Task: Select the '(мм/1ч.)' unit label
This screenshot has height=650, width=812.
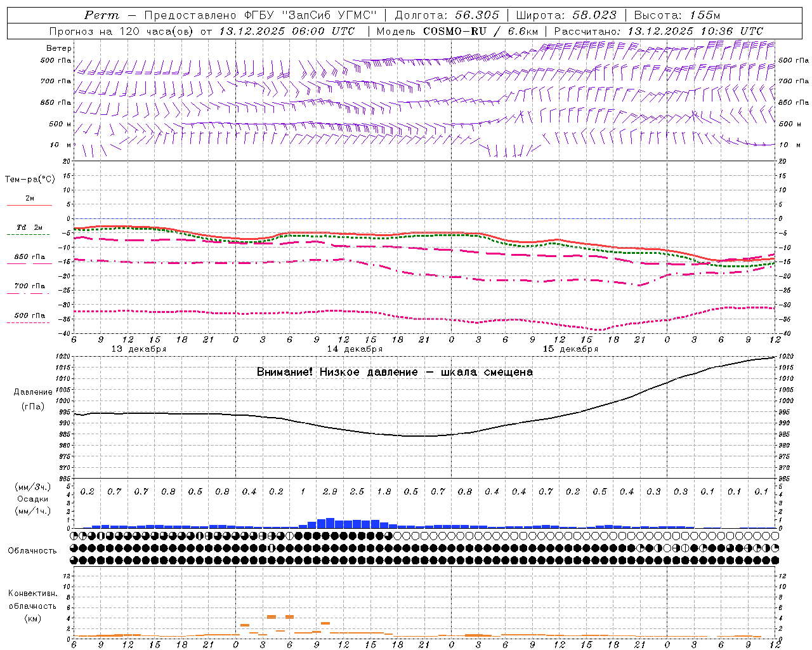Action: point(32,511)
